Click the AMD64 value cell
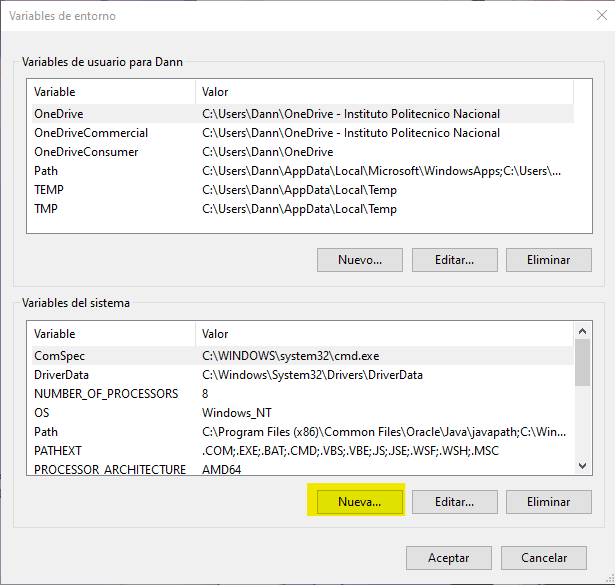Viewport: 615px width, 585px height. tap(222, 469)
